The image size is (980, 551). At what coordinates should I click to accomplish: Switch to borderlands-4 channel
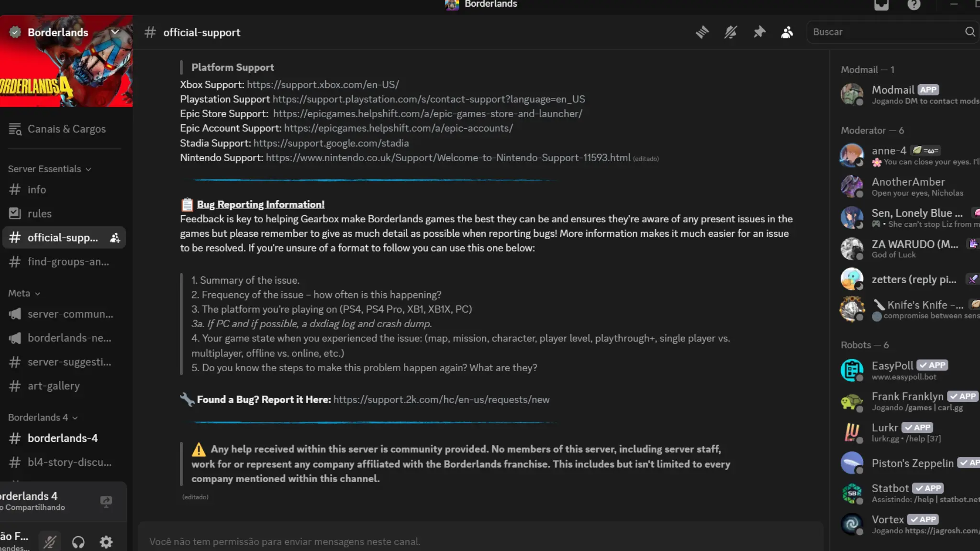coord(62,438)
